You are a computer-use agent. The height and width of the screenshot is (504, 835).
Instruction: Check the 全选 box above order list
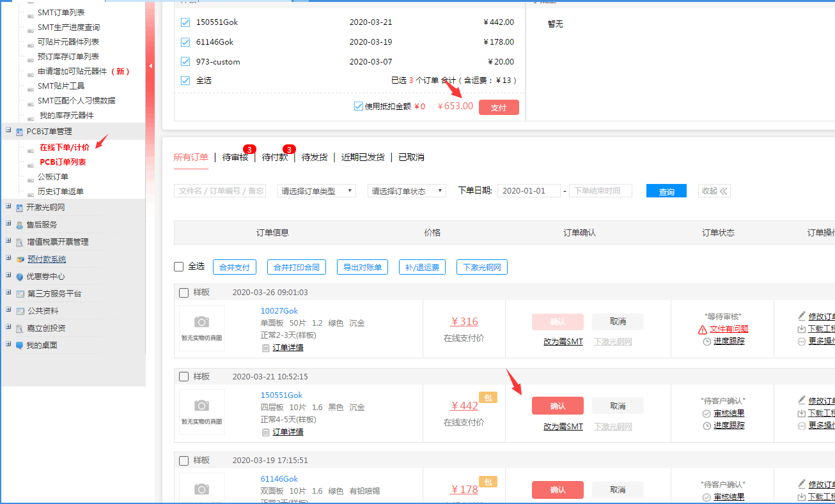(179, 266)
